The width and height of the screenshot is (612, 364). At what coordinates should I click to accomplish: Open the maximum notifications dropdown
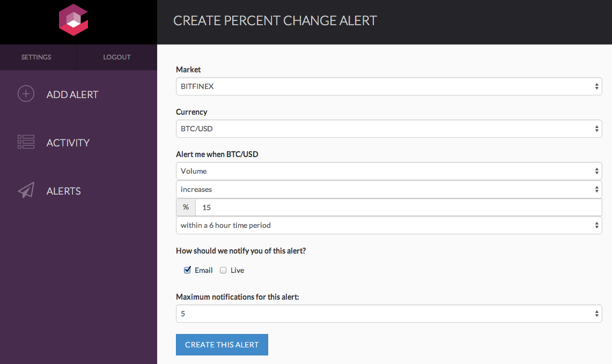(x=388, y=314)
